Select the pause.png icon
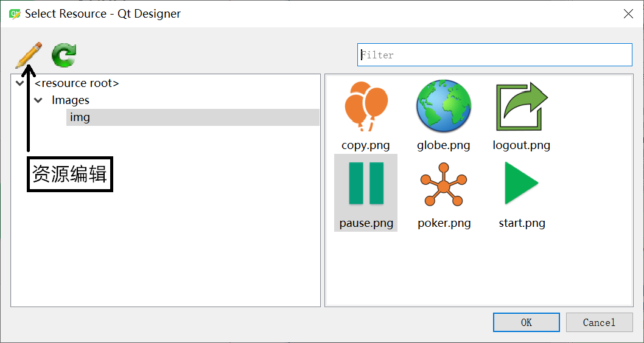Viewport: 644px width, 343px height. point(366,184)
